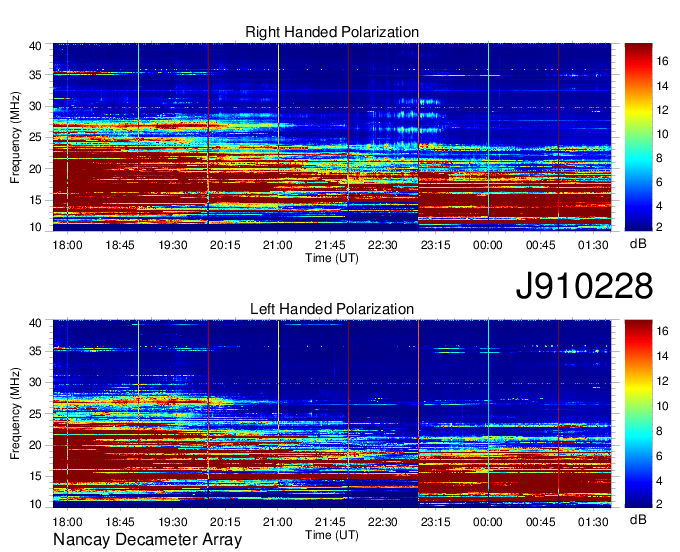
Task: Click the 22:30 time tick on Right Handed plot
Action: [x=382, y=245]
